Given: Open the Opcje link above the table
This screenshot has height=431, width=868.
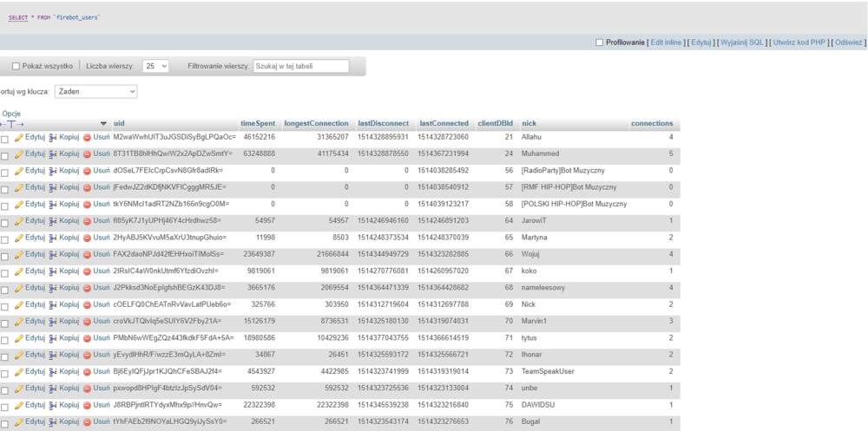Looking at the screenshot, I should pyautogui.click(x=11, y=114).
